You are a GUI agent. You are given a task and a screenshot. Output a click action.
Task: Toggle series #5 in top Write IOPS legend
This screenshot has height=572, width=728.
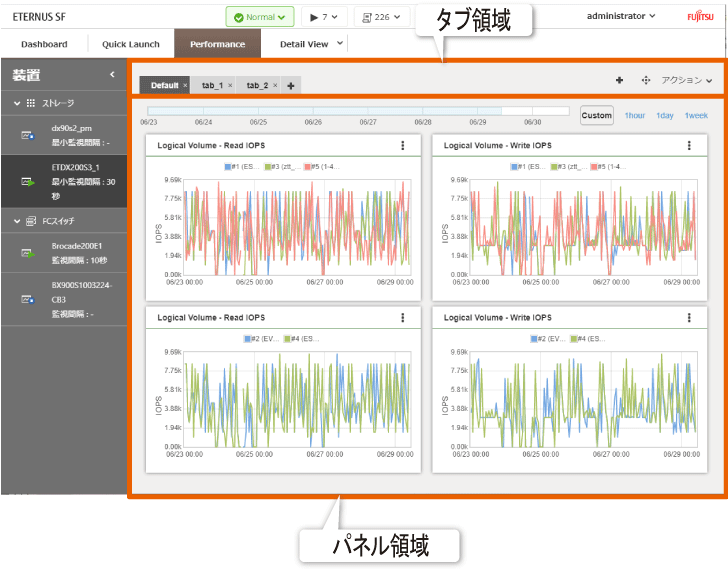click(608, 167)
